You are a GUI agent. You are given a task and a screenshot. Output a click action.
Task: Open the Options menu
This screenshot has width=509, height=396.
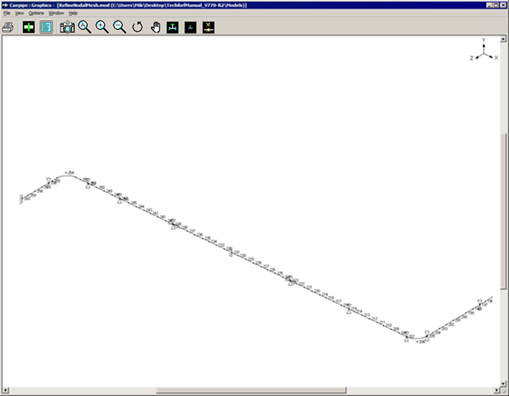coord(36,13)
